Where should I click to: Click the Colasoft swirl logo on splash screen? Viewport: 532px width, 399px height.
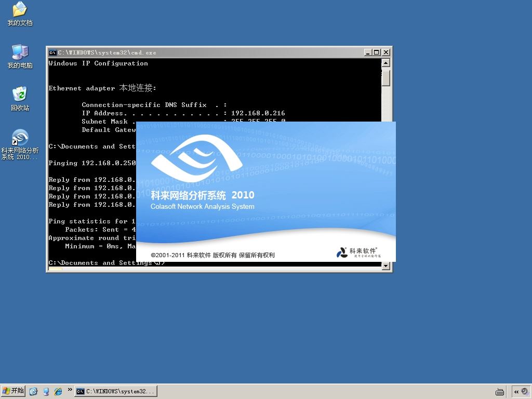[x=196, y=158]
